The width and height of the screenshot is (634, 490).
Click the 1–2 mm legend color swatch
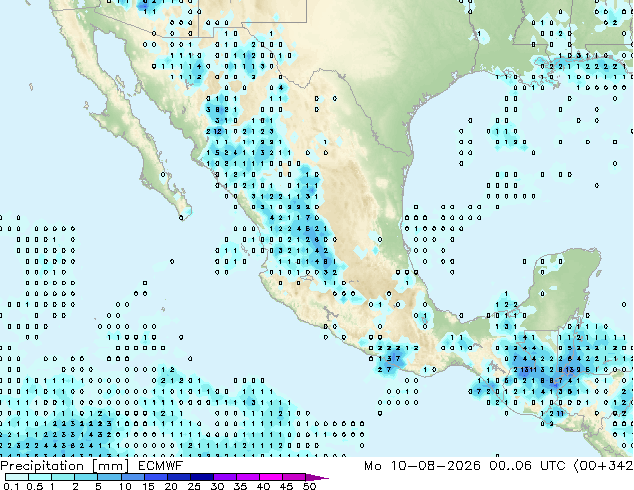coord(63,477)
